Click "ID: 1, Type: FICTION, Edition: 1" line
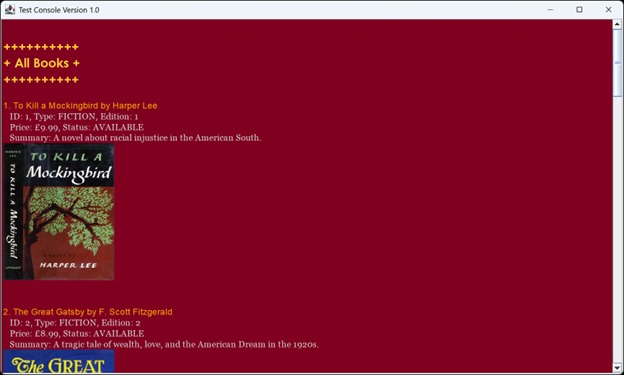 pos(74,117)
